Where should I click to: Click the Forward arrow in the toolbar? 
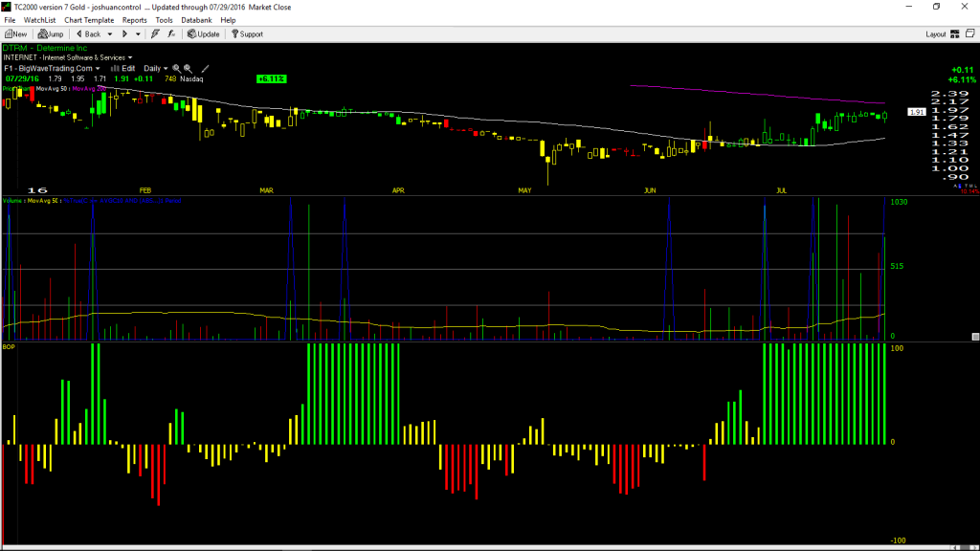[x=124, y=34]
